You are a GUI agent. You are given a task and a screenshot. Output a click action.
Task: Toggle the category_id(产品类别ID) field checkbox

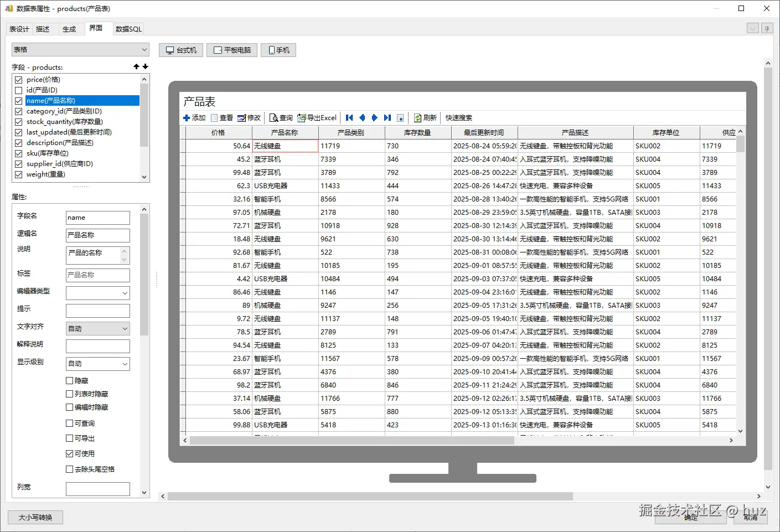pyautogui.click(x=19, y=111)
